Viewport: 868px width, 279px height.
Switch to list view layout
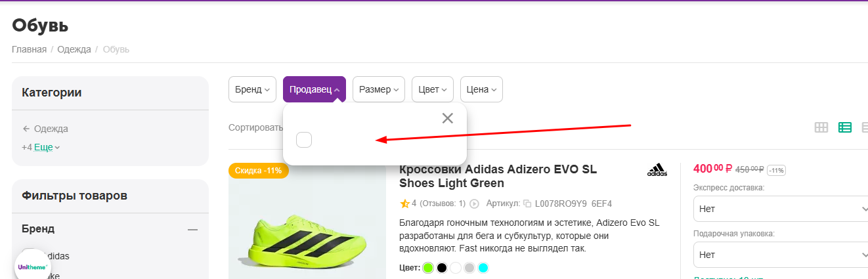[x=845, y=128]
